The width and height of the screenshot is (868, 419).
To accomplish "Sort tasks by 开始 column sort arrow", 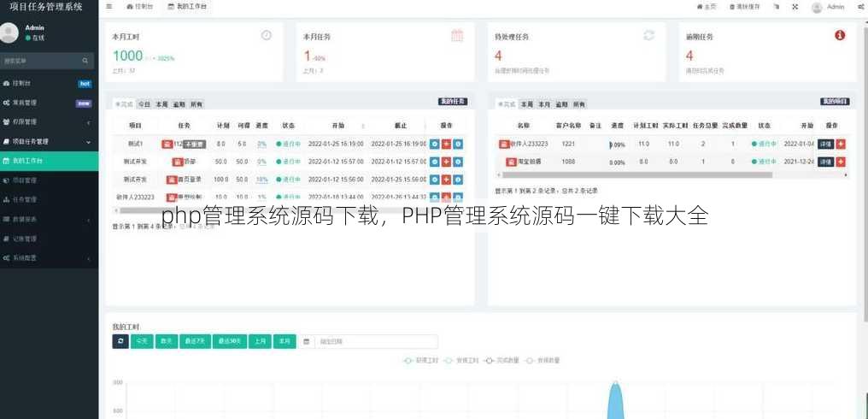I will coord(363,127).
